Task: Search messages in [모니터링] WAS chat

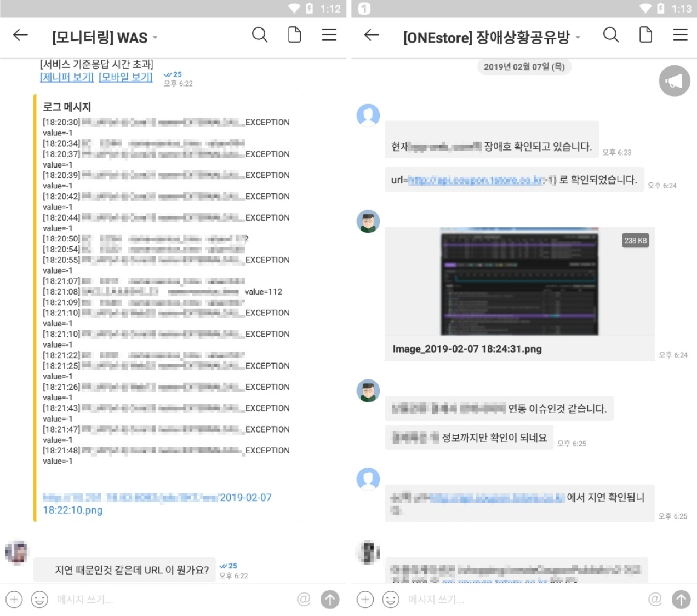Action: point(260,35)
